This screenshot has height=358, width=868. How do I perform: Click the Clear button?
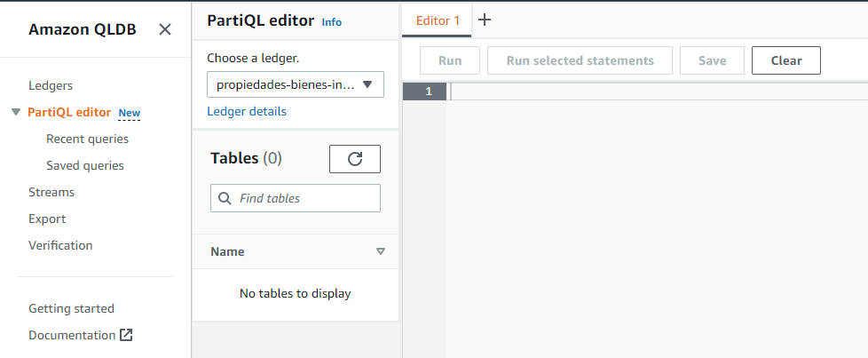point(785,60)
